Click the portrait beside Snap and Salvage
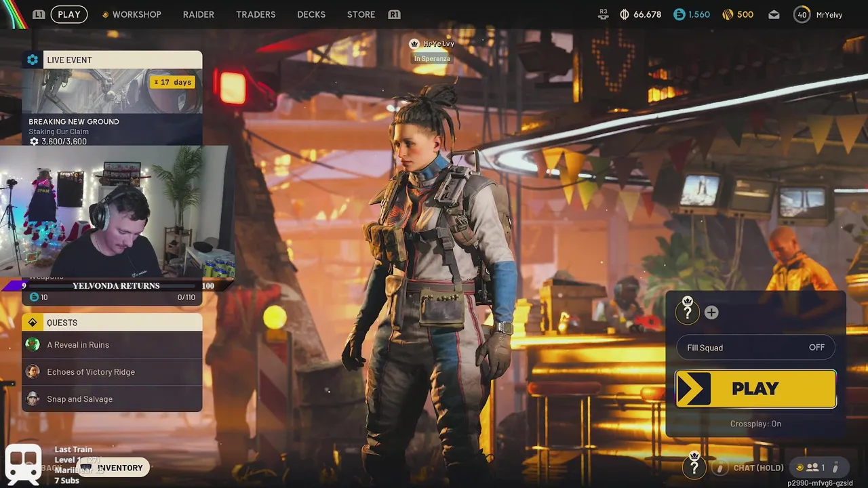868x488 pixels. [33, 399]
